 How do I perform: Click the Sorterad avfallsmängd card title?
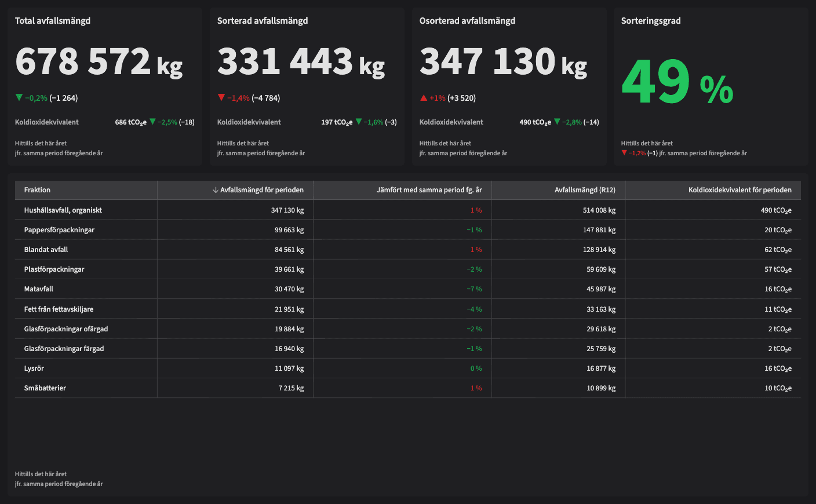coord(263,21)
